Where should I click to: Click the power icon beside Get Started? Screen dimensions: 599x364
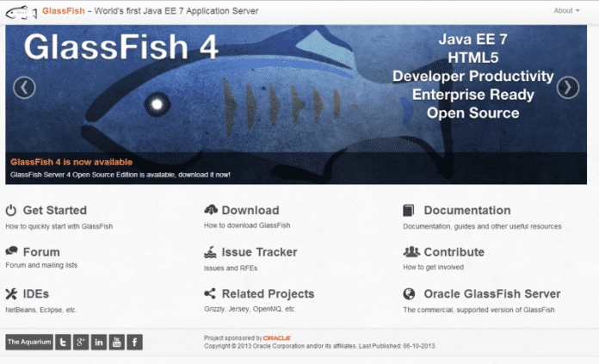11,210
